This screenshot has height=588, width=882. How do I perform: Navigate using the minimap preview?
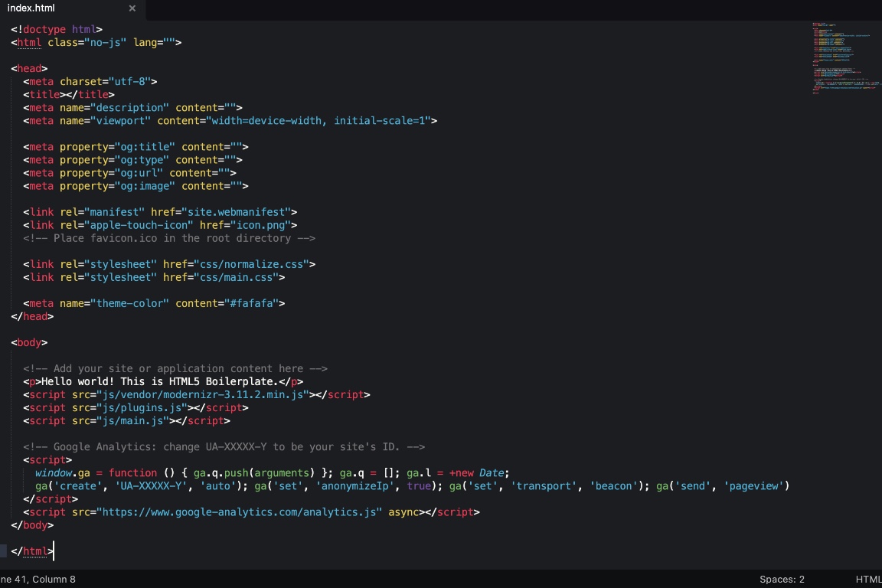coord(845,57)
